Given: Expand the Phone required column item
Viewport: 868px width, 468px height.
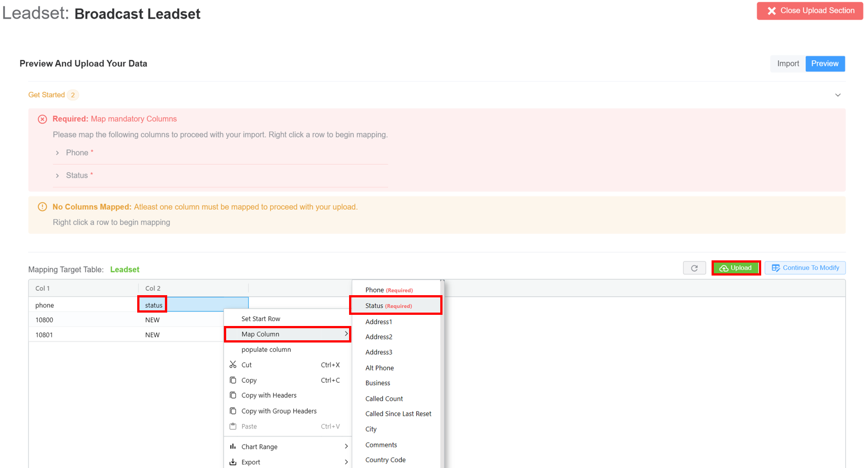Looking at the screenshot, I should [57, 153].
